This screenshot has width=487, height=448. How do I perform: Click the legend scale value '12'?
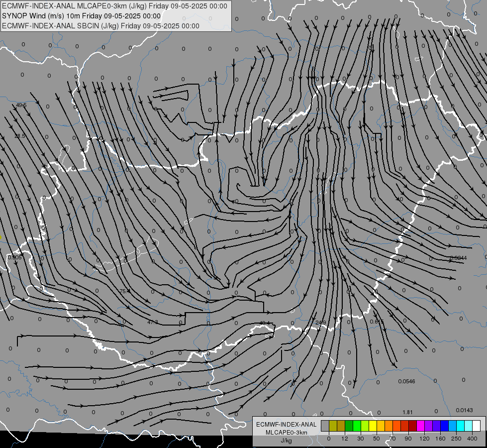pos(344,439)
